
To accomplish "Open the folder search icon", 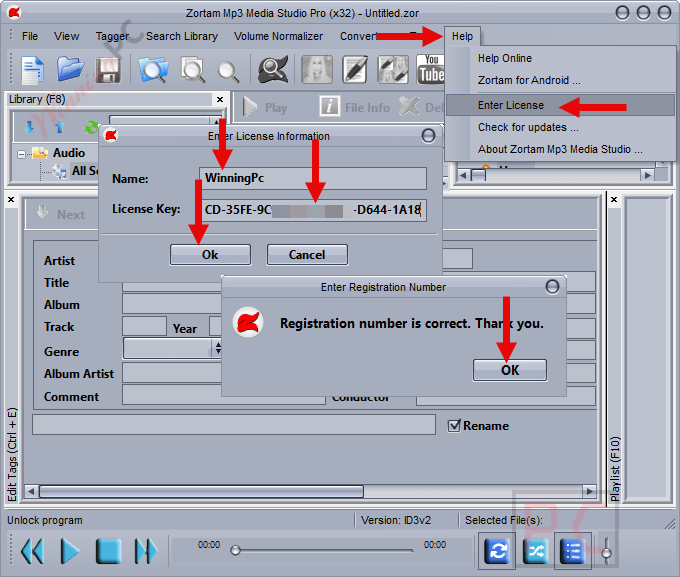I will pyautogui.click(x=153, y=69).
